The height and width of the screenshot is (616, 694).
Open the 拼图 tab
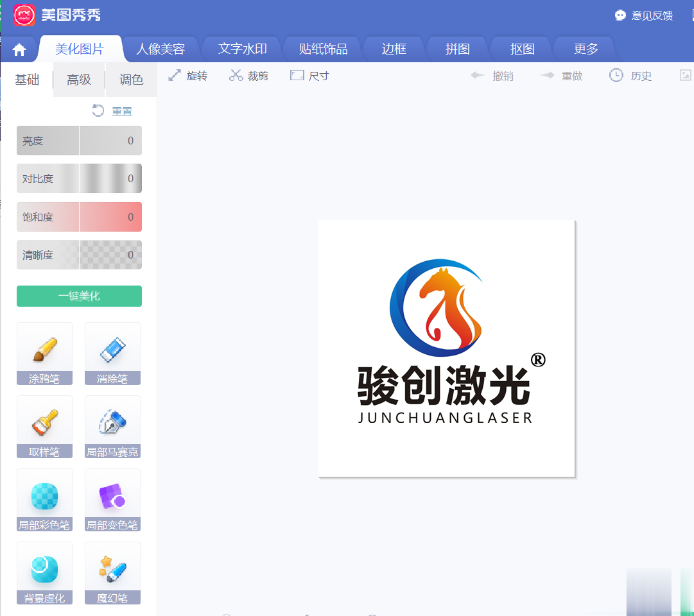(x=458, y=49)
